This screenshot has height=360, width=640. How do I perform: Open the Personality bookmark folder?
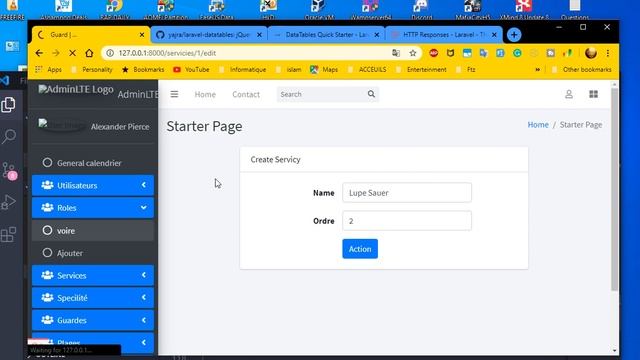(x=92, y=70)
